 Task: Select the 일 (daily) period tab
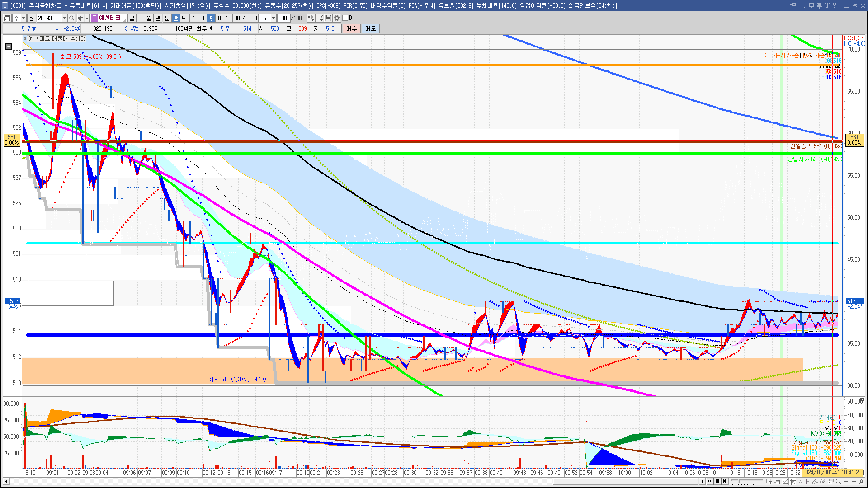coord(132,18)
